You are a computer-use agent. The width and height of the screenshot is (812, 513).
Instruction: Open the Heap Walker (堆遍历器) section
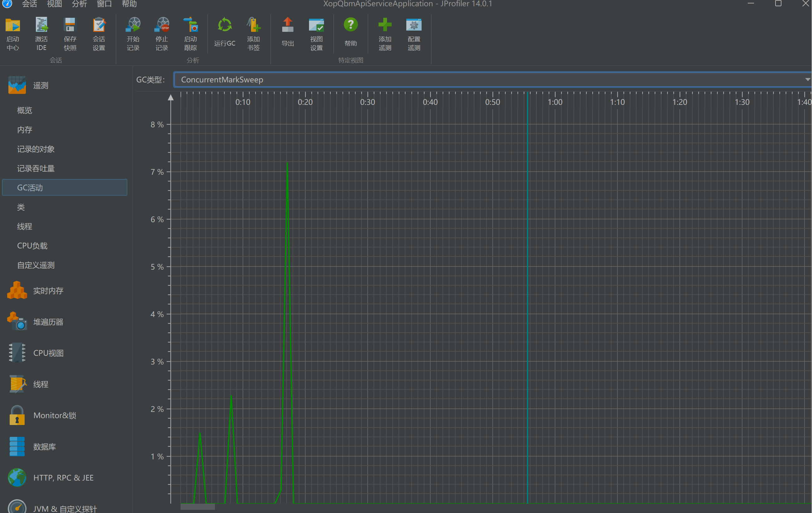coord(48,322)
